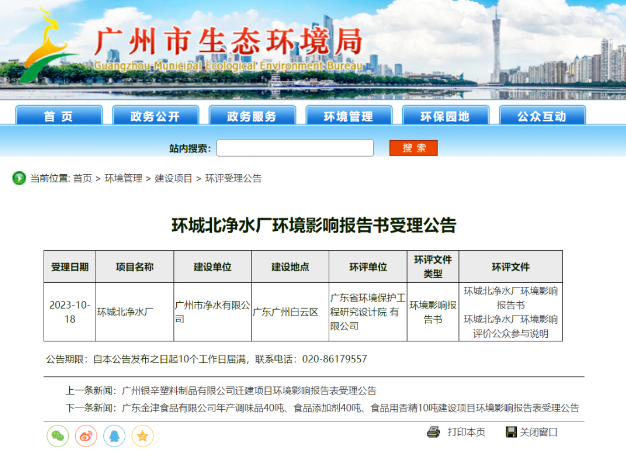This screenshot has width=626, height=473.
Task: Open the 首页 navigation tab
Action: click(59, 116)
